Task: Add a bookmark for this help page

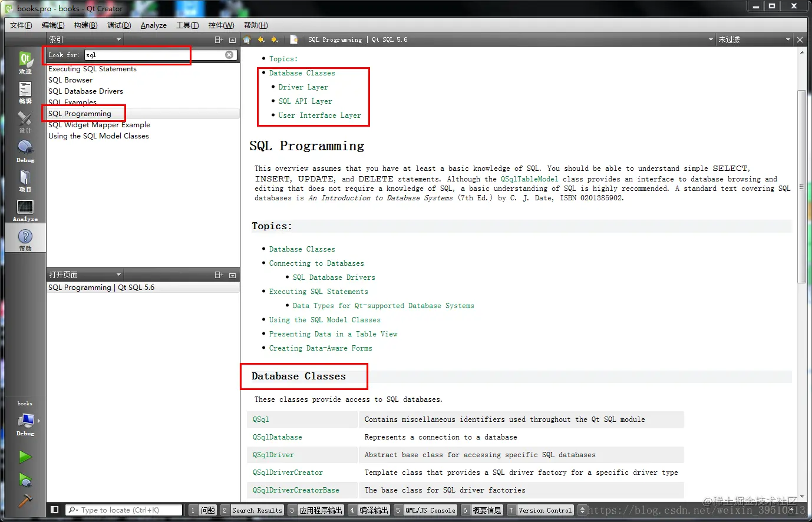Action: coord(293,39)
